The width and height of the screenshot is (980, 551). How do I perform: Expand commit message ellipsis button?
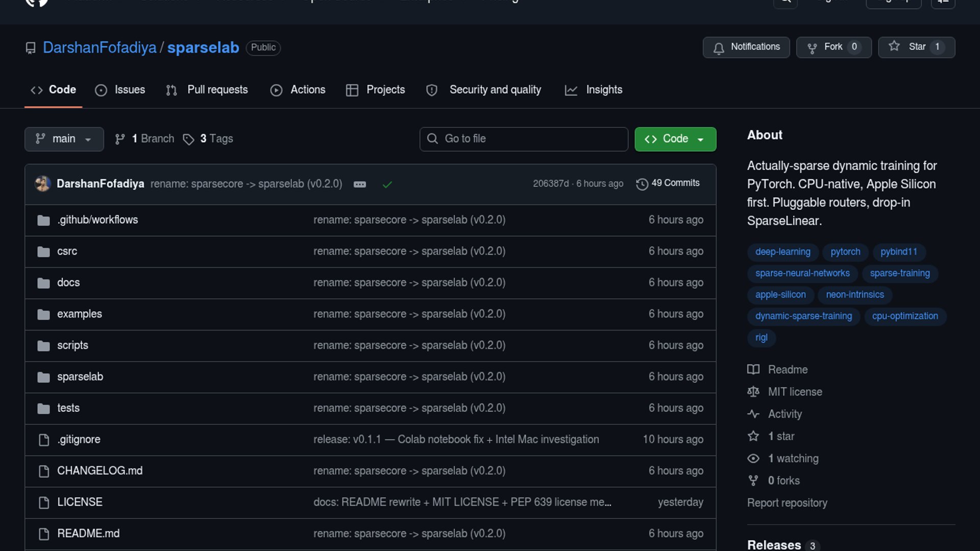tap(360, 184)
